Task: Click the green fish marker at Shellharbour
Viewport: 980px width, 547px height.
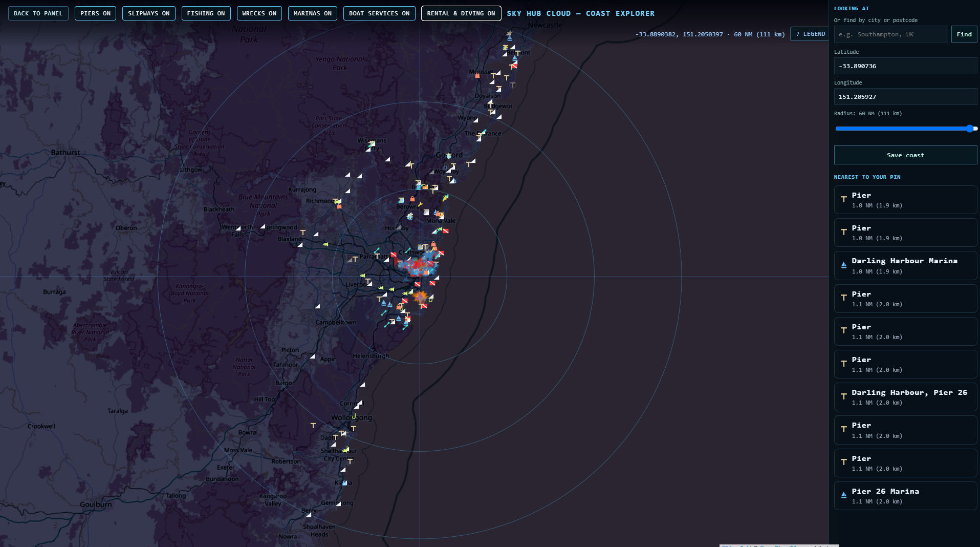Action: point(345,450)
